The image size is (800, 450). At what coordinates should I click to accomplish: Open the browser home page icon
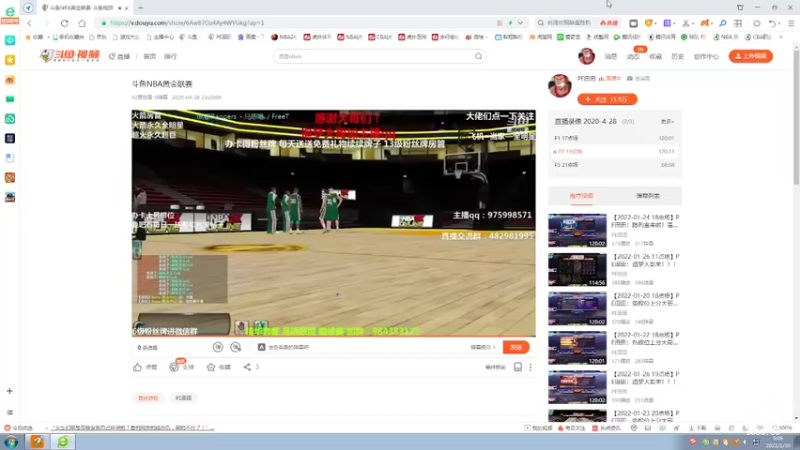click(x=82, y=23)
